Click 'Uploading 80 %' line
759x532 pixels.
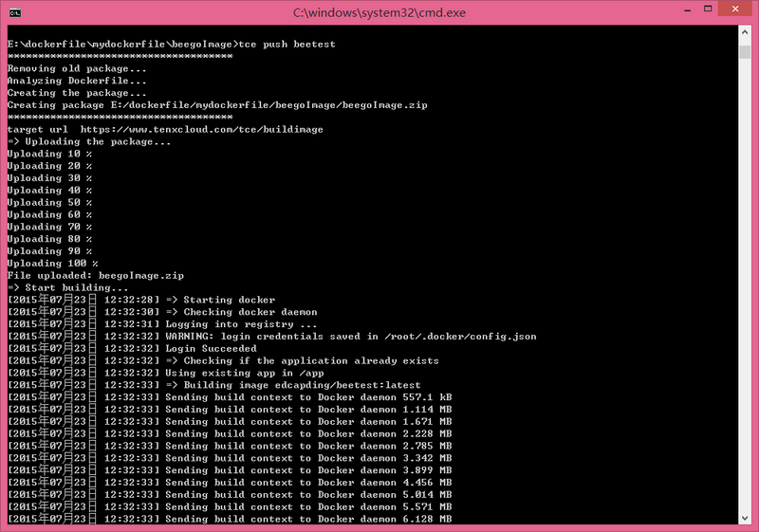tap(49, 239)
